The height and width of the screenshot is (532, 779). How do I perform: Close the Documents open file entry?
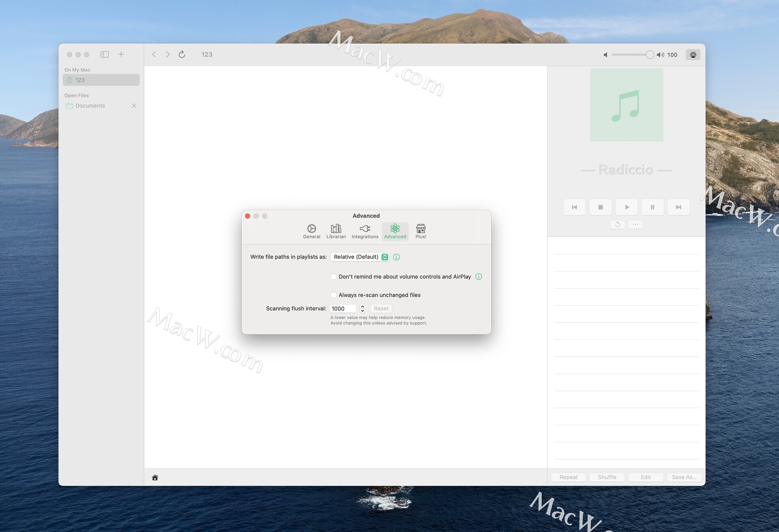pyautogui.click(x=134, y=106)
